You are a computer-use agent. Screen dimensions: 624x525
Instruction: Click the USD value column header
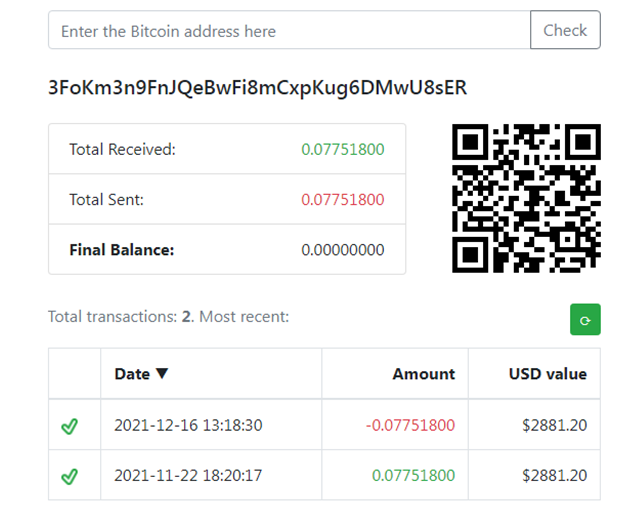548,374
